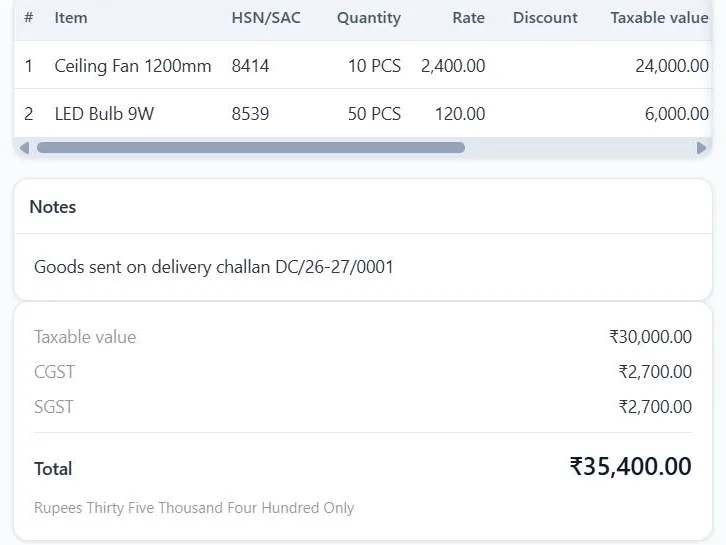Select the Ceiling Fan 1200mm item
Viewport: 726px width, 545px height.
pos(133,66)
